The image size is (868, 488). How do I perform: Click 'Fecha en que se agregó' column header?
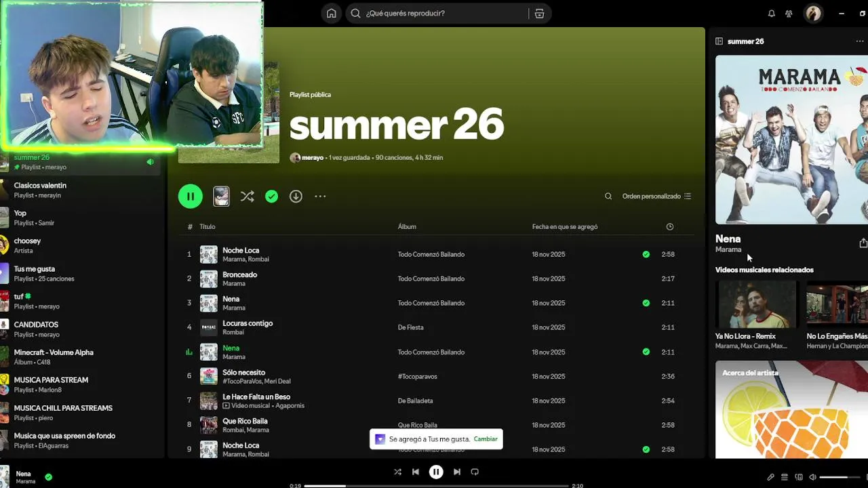pos(565,227)
